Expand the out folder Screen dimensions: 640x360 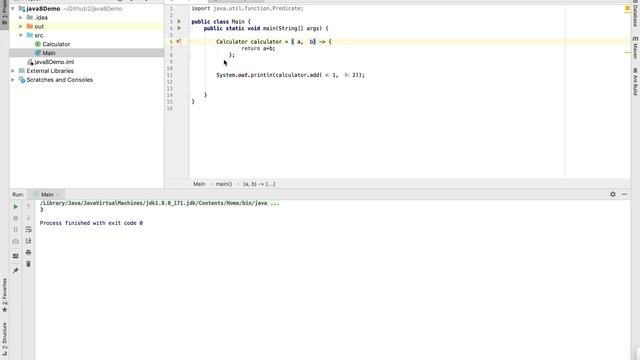[21, 26]
